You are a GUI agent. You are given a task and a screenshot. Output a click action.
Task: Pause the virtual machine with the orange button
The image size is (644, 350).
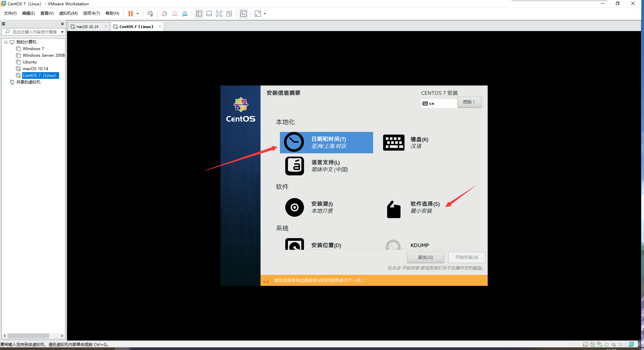[x=130, y=14]
